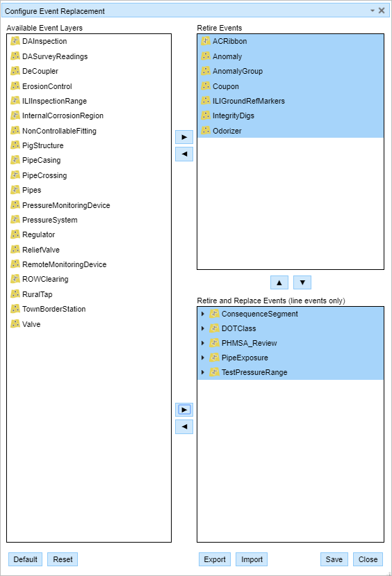This screenshot has height=576, width=392.
Task: Click the Close button at bottom
Action: tap(368, 559)
